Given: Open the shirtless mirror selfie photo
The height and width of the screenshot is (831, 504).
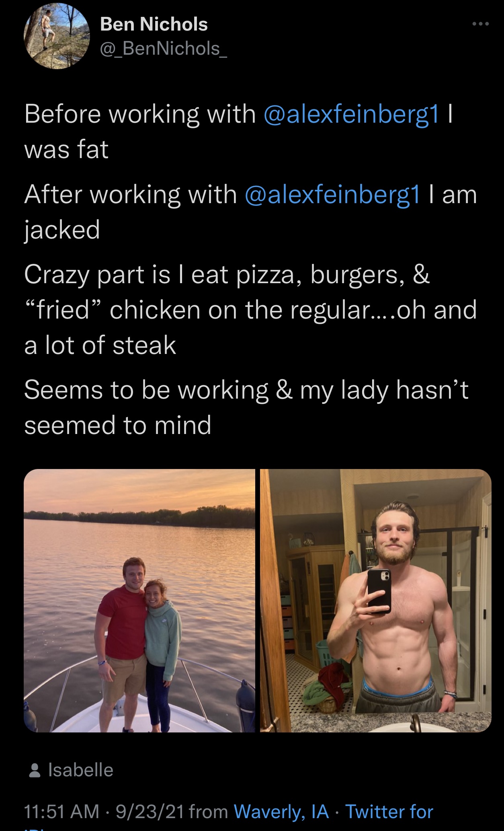Looking at the screenshot, I should [x=375, y=600].
